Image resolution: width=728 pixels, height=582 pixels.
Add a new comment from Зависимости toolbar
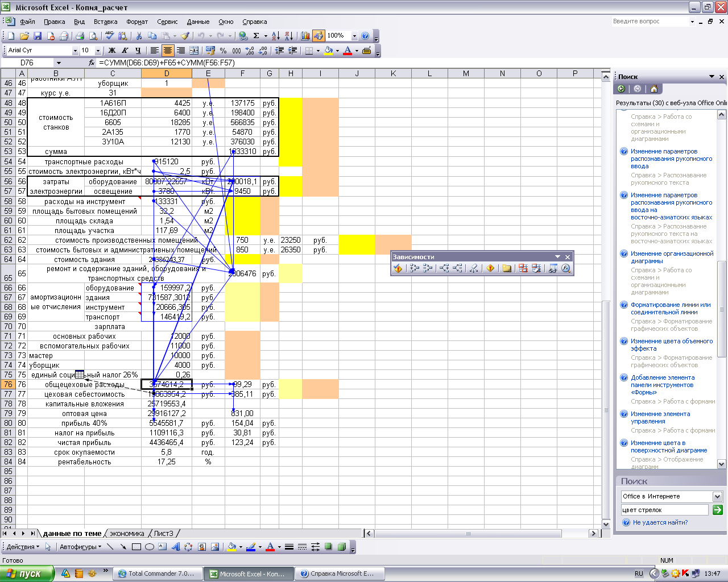click(x=506, y=268)
